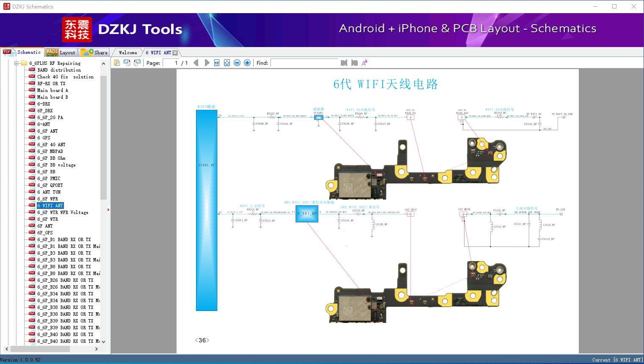Image resolution: width=644 pixels, height=364 pixels.
Task: Open the 6_6P BB Ohm document
Action: pos(51,158)
